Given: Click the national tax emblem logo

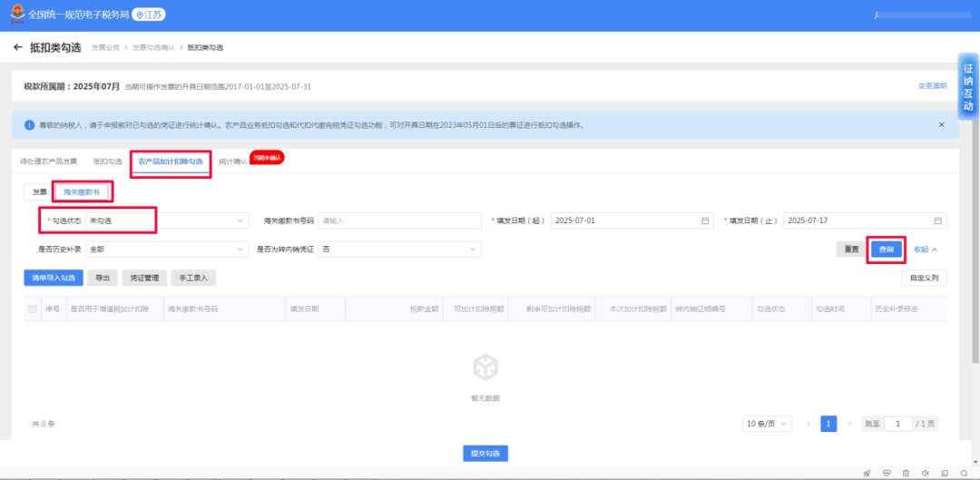Looking at the screenshot, I should coord(17,15).
